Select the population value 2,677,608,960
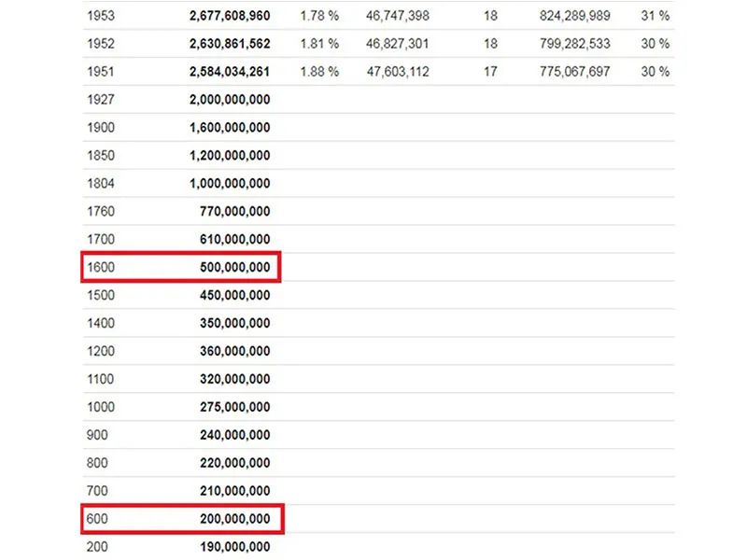 (229, 16)
